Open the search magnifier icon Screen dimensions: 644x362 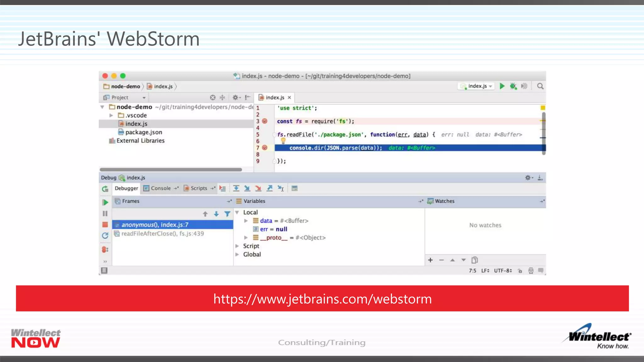(540, 86)
